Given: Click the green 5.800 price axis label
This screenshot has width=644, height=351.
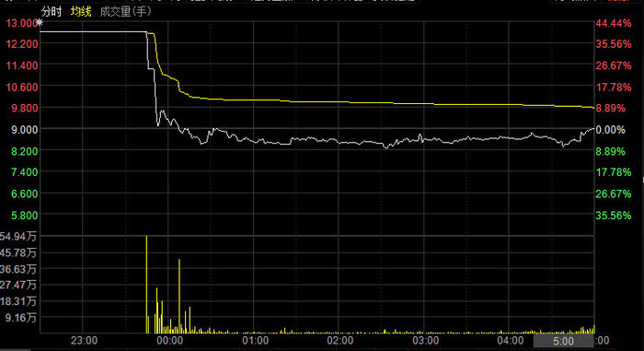Looking at the screenshot, I should coord(25,216).
